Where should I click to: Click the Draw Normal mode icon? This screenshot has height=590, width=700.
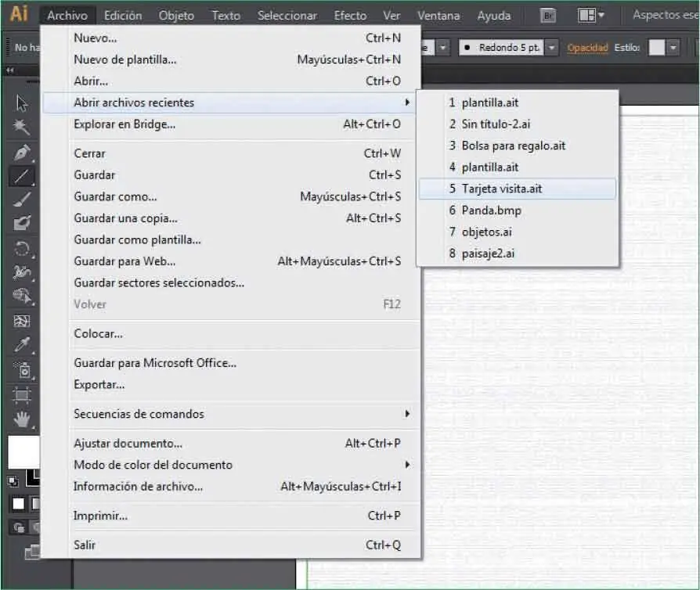pos(18,528)
